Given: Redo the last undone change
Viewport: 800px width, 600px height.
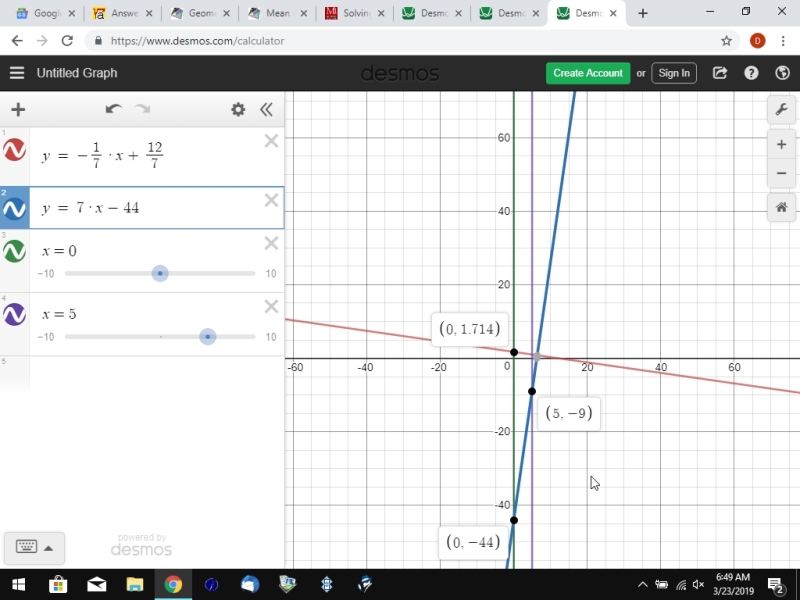Looking at the screenshot, I should [142, 109].
